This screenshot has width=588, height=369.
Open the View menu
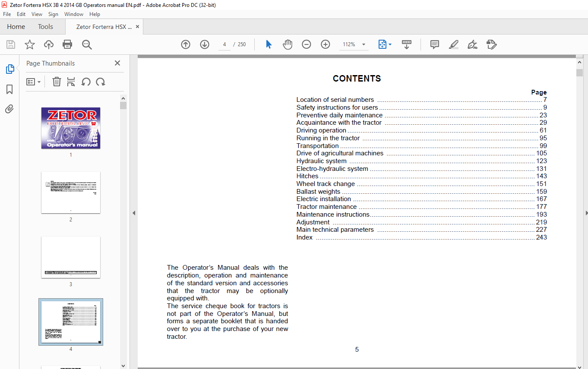coord(37,14)
